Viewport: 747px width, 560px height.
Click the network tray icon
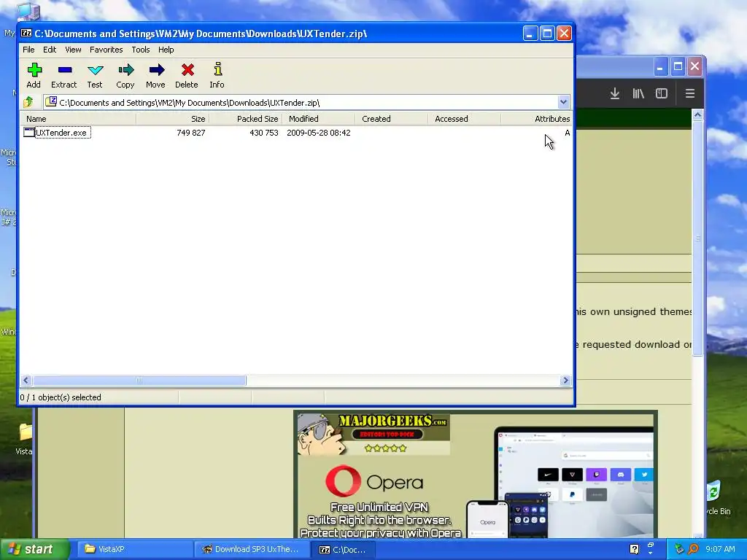coord(679,549)
